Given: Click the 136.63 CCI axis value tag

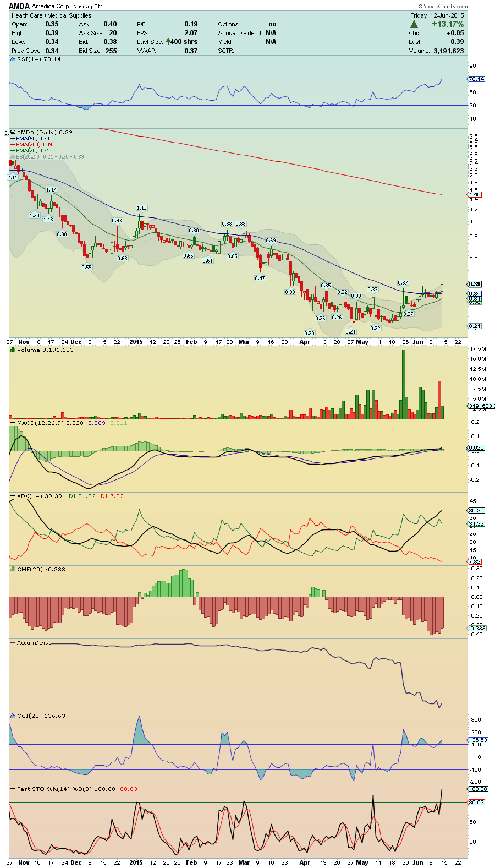Looking at the screenshot, I should coord(478,740).
